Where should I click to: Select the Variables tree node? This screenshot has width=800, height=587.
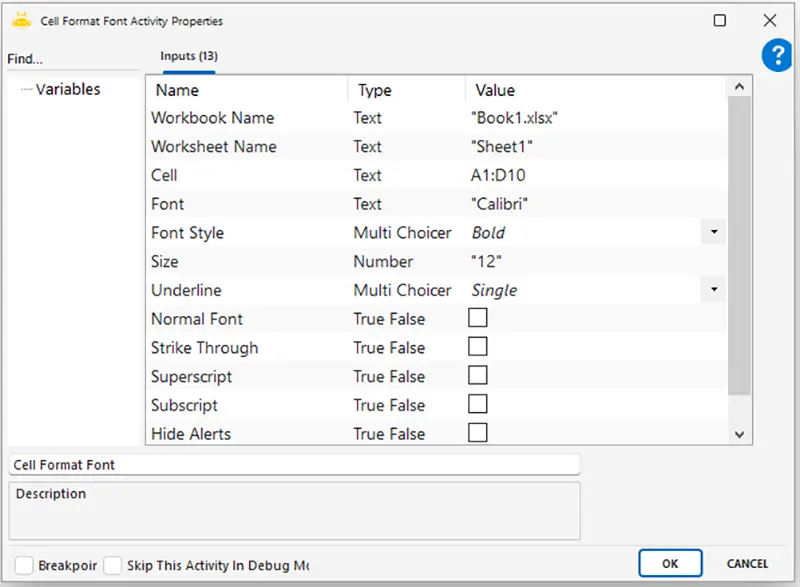pyautogui.click(x=68, y=89)
